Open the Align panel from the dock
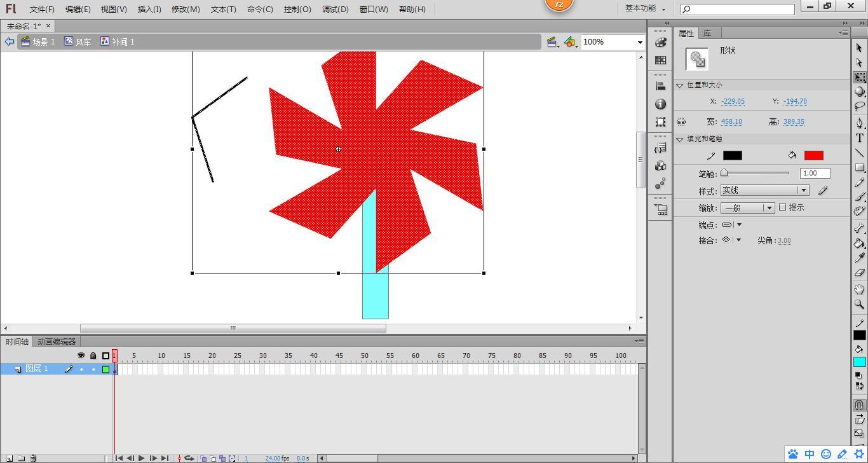The width and height of the screenshot is (868, 463). [x=660, y=86]
